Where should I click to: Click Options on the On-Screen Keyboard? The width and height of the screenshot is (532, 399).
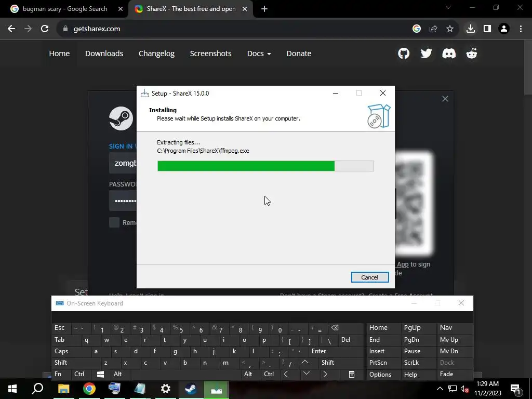point(383,374)
